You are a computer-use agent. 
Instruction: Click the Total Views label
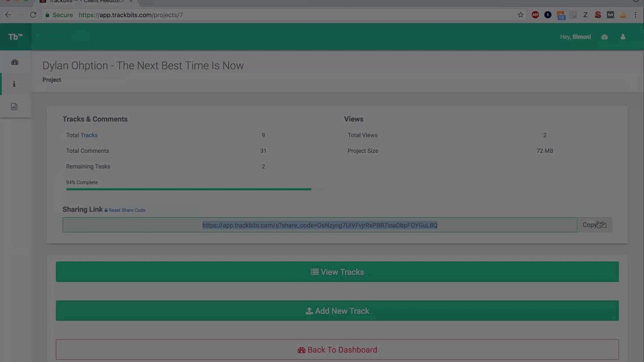tap(362, 135)
